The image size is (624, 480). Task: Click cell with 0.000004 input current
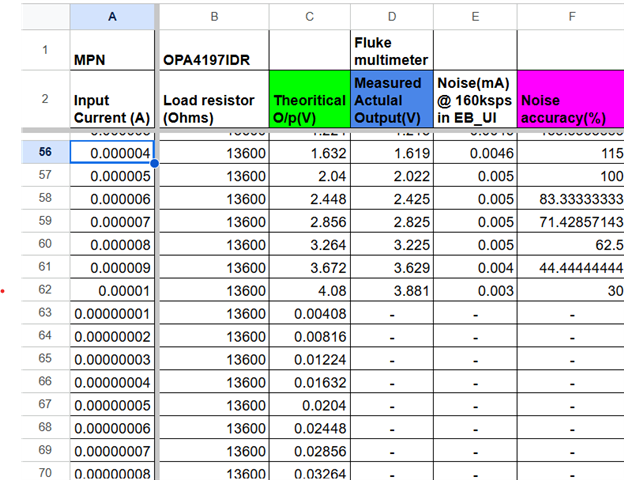(112, 152)
